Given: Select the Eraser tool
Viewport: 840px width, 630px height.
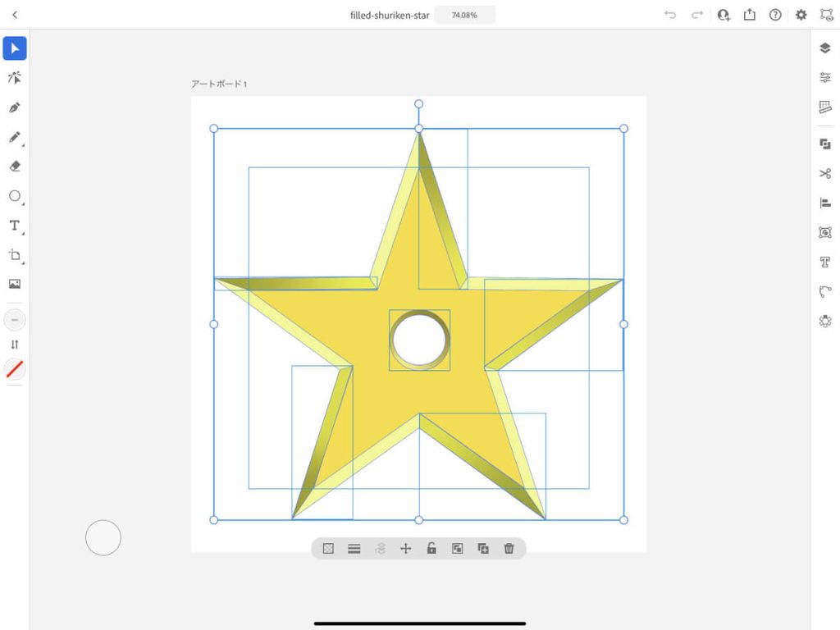Looking at the screenshot, I should click(15, 167).
